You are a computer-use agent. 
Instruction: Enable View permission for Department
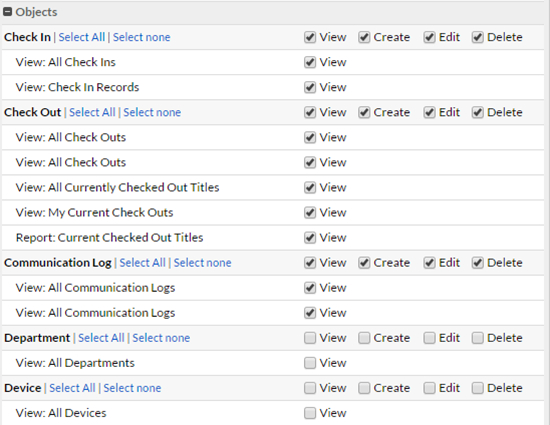310,338
